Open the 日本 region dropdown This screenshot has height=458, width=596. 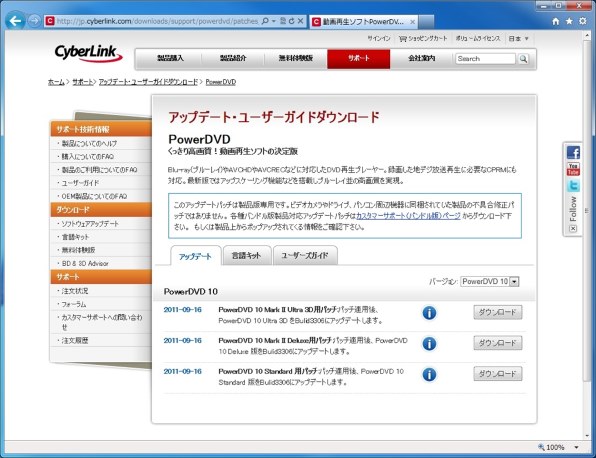(519, 38)
